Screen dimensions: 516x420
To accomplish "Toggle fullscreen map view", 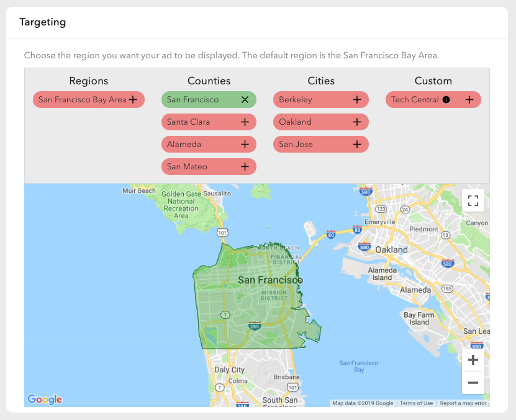I will [473, 200].
